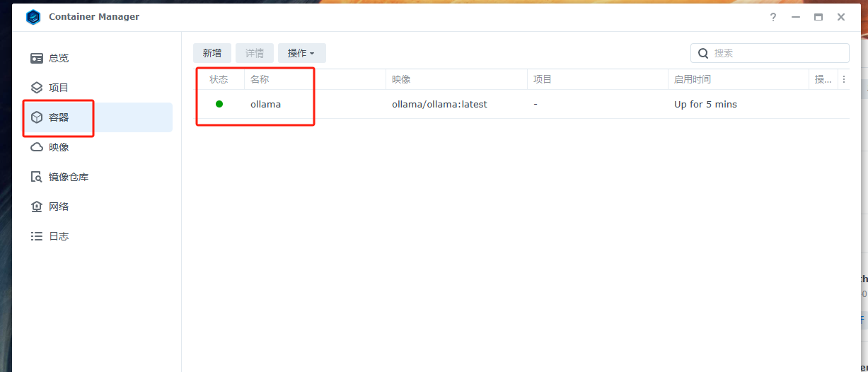
Task: Open the 日志 logs section
Action: (97, 236)
